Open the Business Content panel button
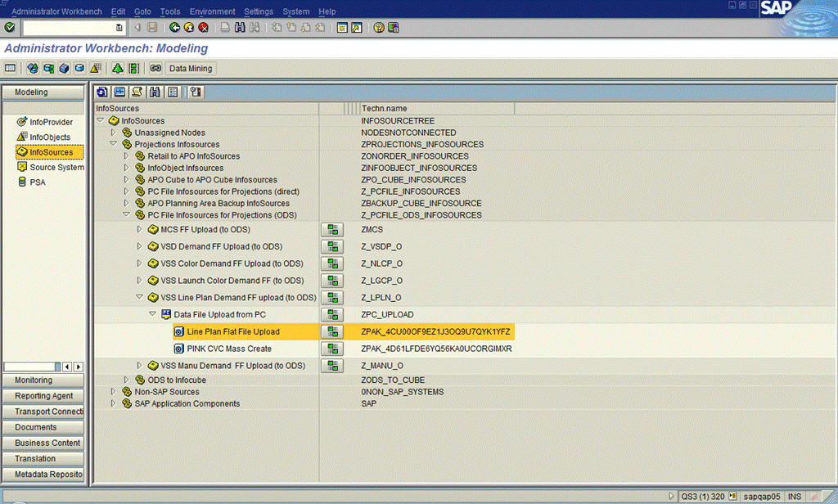 tap(43, 443)
